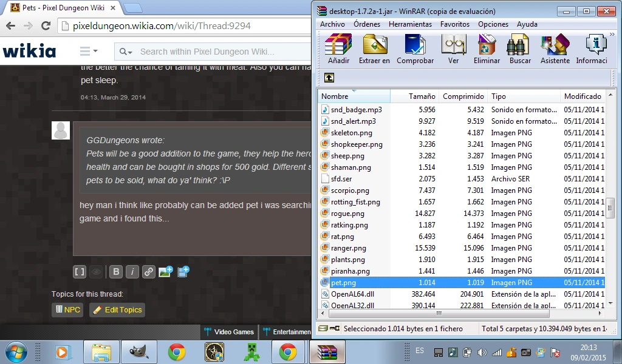Open the Opciones menu
This screenshot has height=364, width=622.
[x=493, y=24]
